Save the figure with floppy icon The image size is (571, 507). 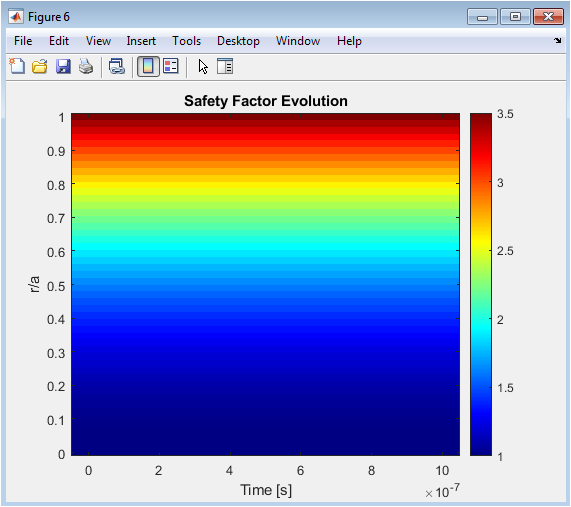click(63, 67)
